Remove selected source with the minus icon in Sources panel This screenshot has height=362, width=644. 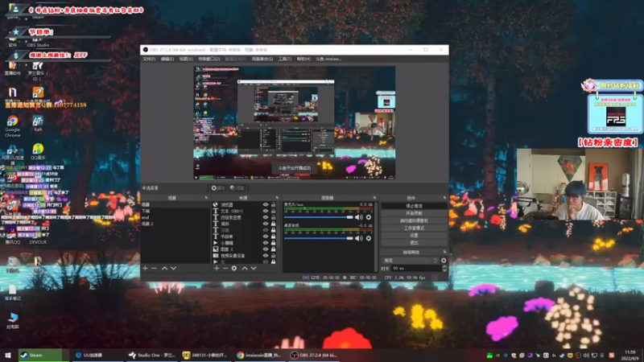tap(225, 268)
